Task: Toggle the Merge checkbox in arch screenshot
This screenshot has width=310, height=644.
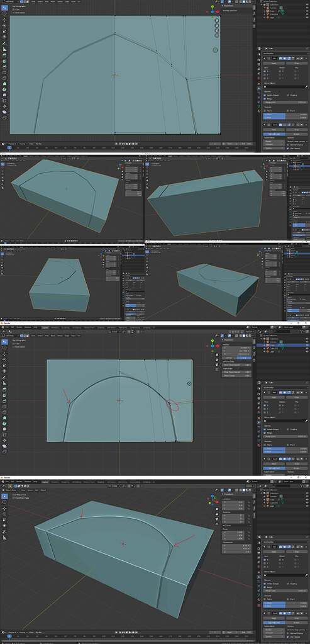Action: [265, 433]
